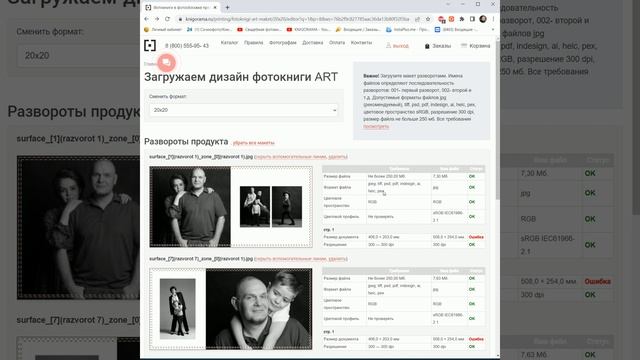This screenshot has height=360, width=640.
Task: Open a new browser tab
Action: coord(227,7)
